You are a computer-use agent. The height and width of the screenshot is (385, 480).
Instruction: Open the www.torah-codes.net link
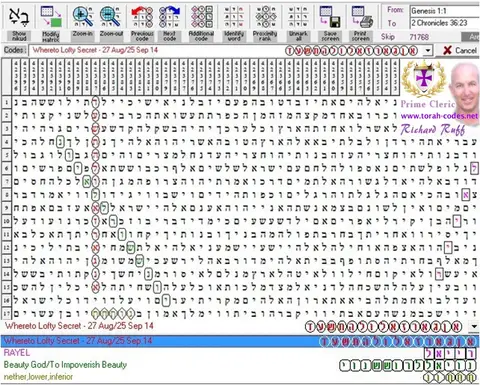tap(439, 116)
